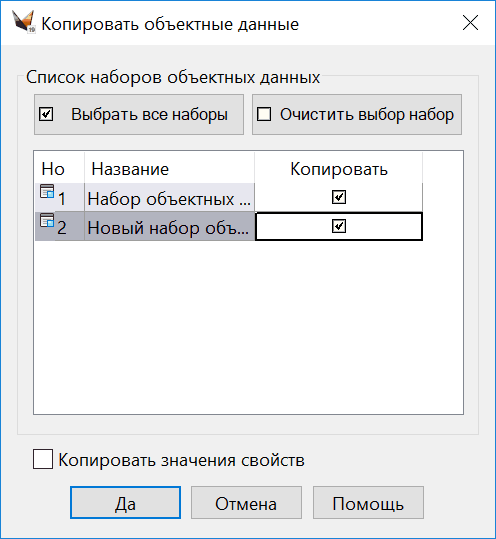Screen dimensions: 496x539
Task: Select the Набор объектных row name
Action: point(169,199)
